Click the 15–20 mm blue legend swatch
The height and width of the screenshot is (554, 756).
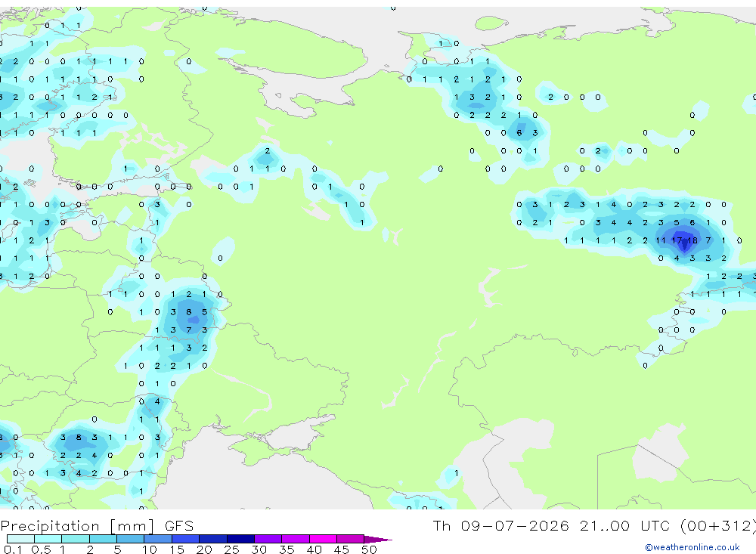(x=185, y=539)
